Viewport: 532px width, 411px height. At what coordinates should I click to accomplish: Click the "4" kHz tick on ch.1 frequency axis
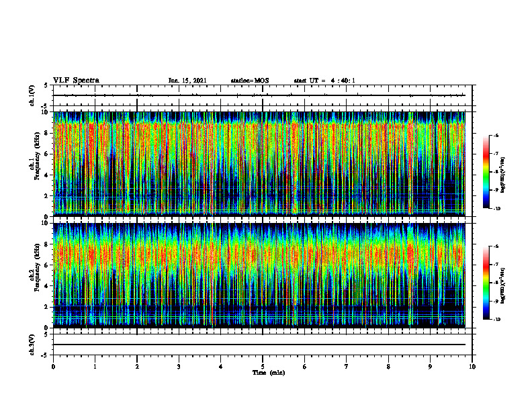[x=47, y=175]
